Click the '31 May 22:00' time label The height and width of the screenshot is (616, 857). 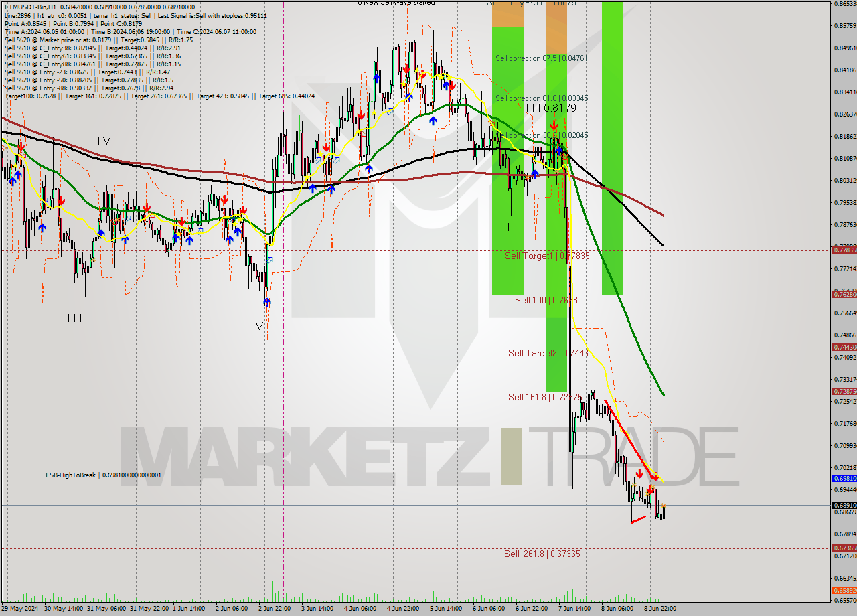coord(150,609)
